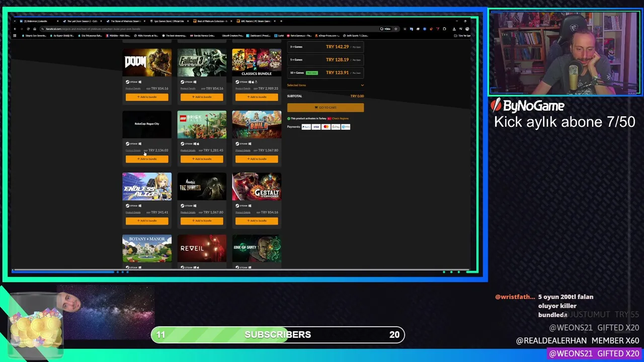The width and height of the screenshot is (644, 362).
Task: Click the browser reload button
Action: [x=28, y=29]
